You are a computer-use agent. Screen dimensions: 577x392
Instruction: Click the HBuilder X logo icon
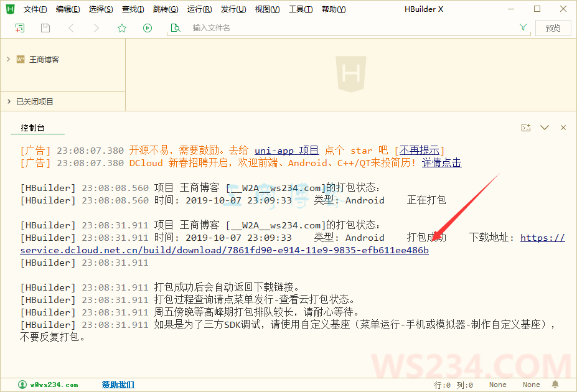click(x=11, y=9)
